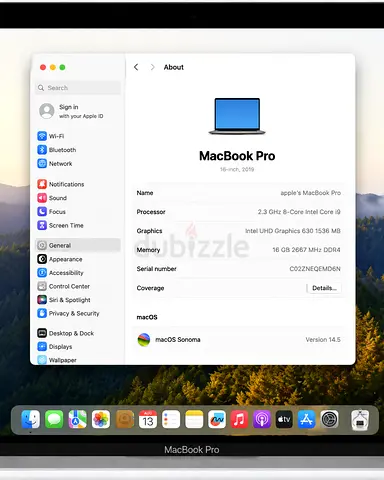Open the Apple TV app in the Dock
The height and width of the screenshot is (480, 384).
click(284, 419)
